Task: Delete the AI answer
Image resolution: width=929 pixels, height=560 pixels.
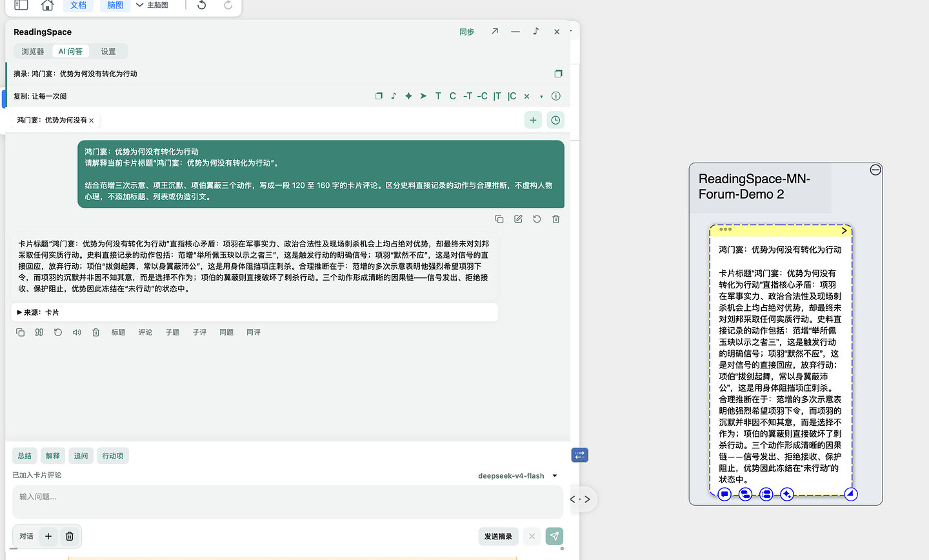Action: click(x=95, y=332)
